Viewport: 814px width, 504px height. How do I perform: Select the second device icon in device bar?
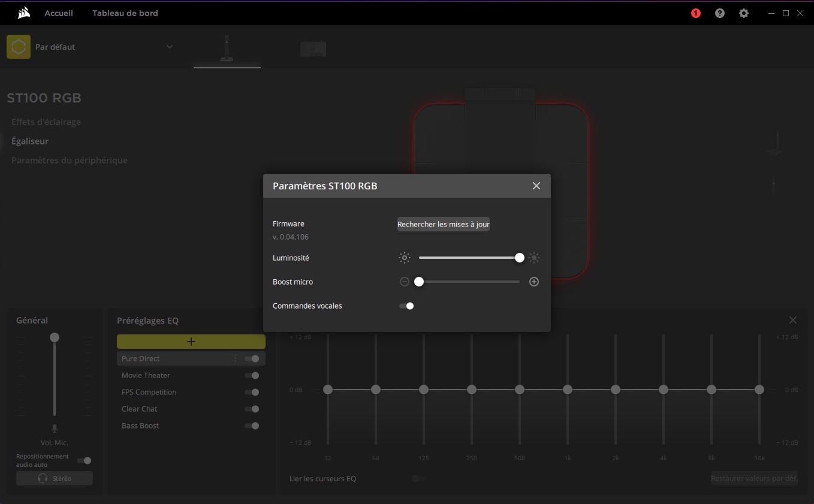(x=313, y=49)
